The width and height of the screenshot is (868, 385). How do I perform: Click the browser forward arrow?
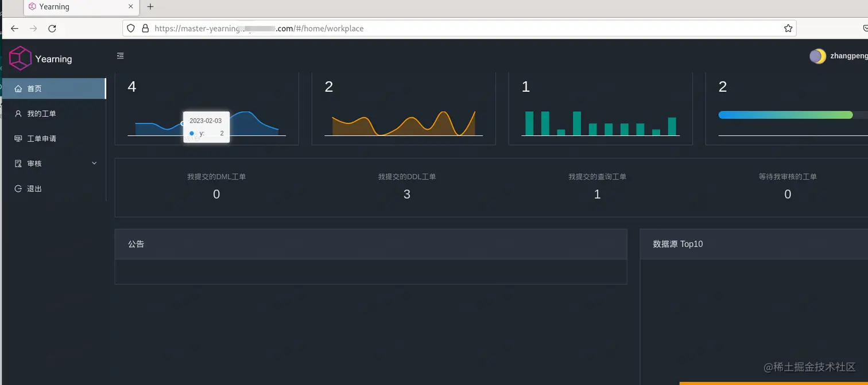coord(33,28)
